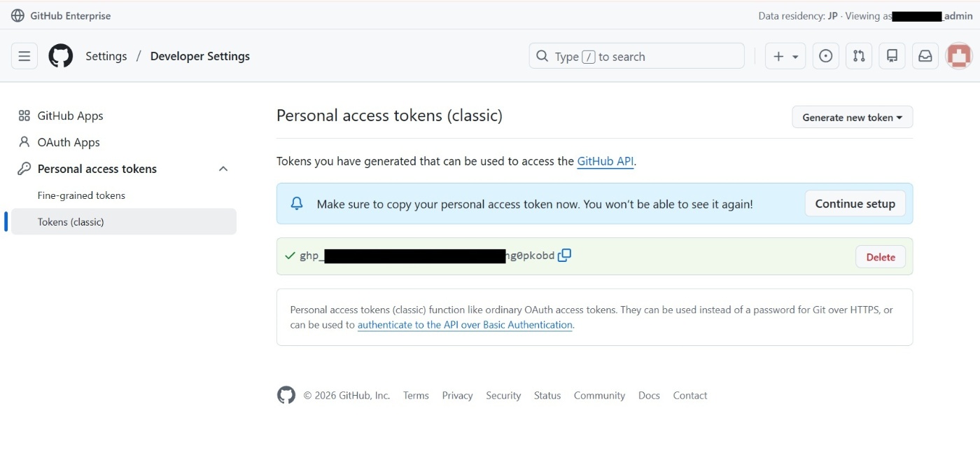980x458 pixels.
Task: Delete the generated access token
Action: tap(880, 257)
